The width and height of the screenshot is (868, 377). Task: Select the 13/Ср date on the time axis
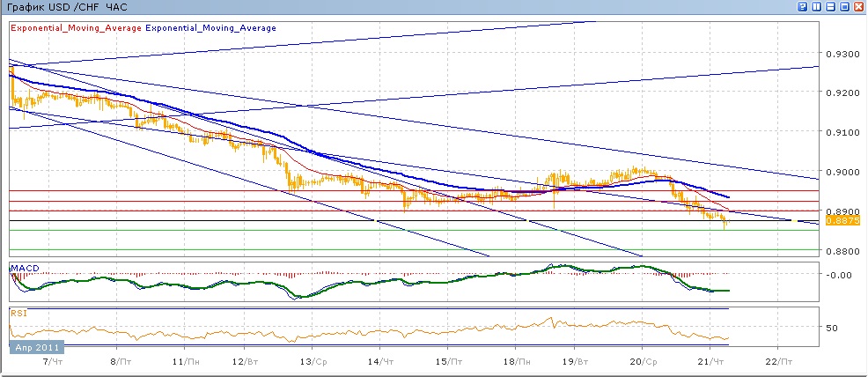(314, 361)
